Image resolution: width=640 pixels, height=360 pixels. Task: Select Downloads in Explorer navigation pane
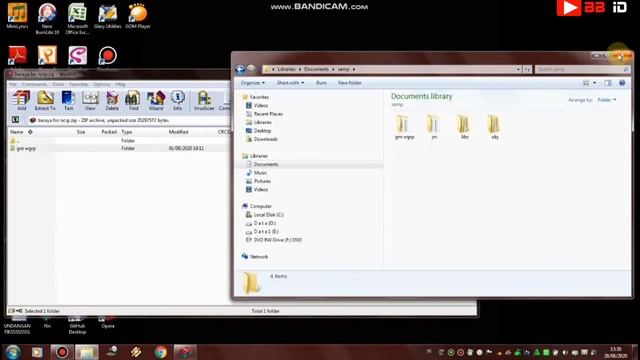[x=262, y=139]
